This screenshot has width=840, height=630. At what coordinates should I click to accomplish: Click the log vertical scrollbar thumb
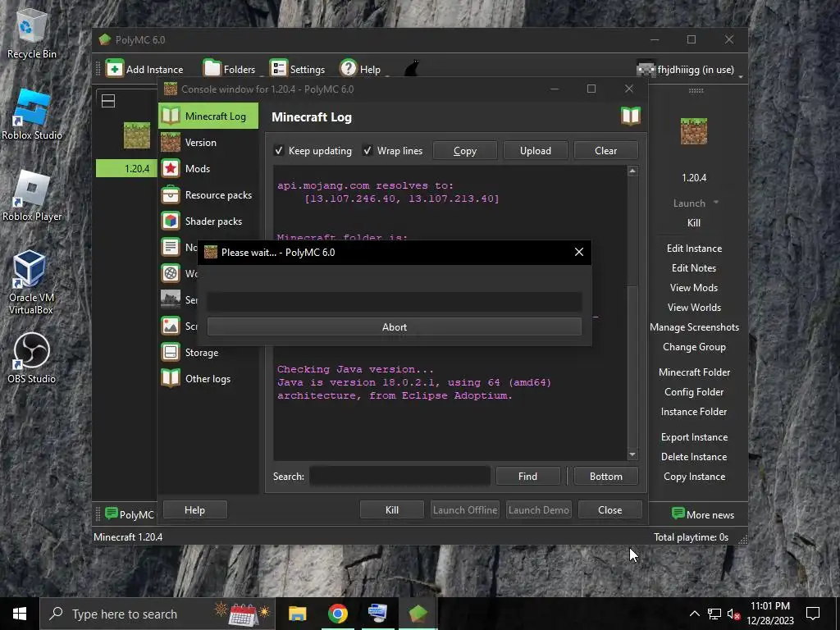point(632,367)
